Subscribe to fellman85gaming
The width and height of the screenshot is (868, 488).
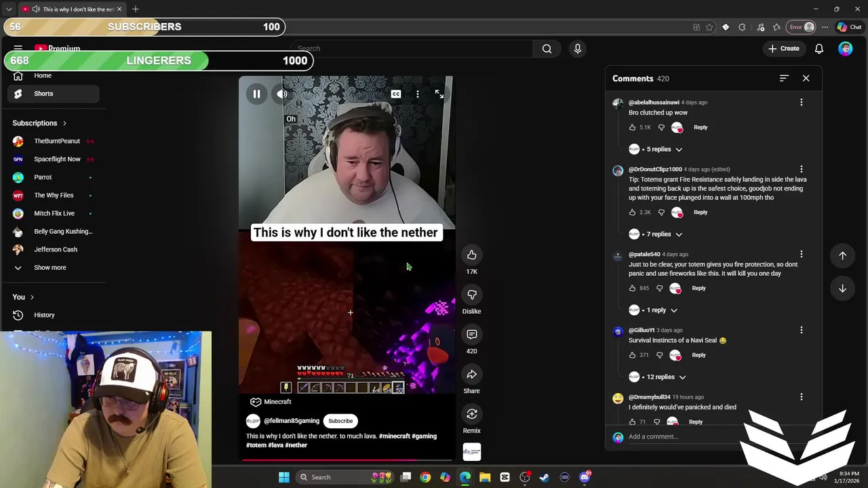click(340, 421)
